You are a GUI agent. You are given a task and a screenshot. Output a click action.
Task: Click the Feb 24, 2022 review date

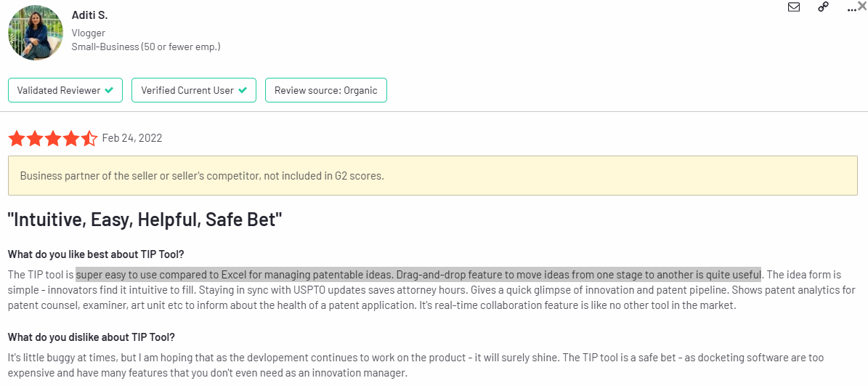click(x=132, y=138)
